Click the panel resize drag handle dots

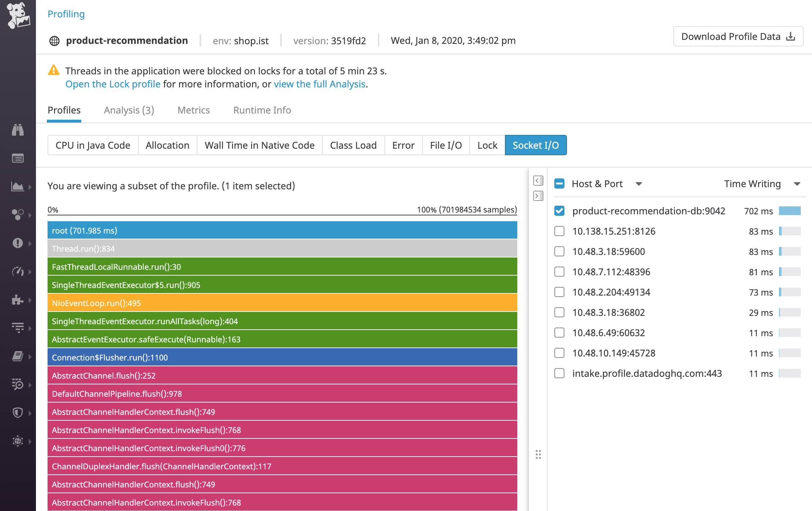click(x=538, y=454)
